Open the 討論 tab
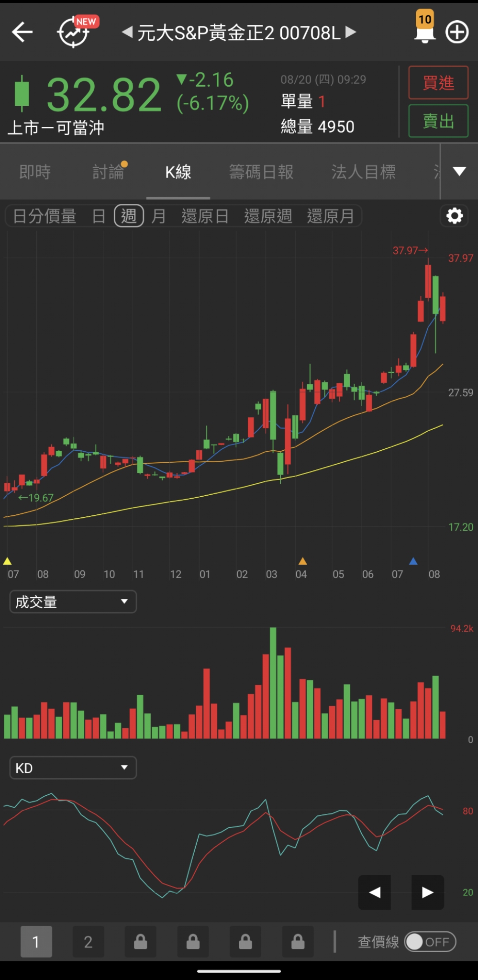The height and width of the screenshot is (980, 478). (x=108, y=172)
